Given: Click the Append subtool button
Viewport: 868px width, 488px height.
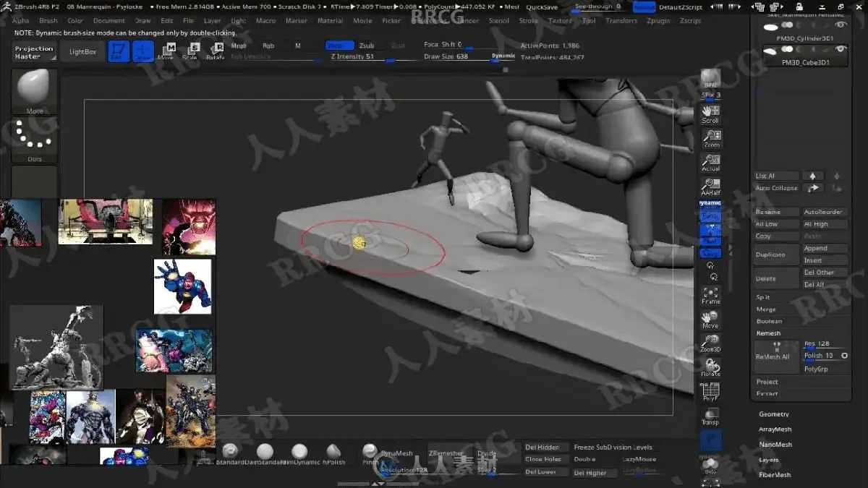Looking at the screenshot, I should pyautogui.click(x=825, y=248).
